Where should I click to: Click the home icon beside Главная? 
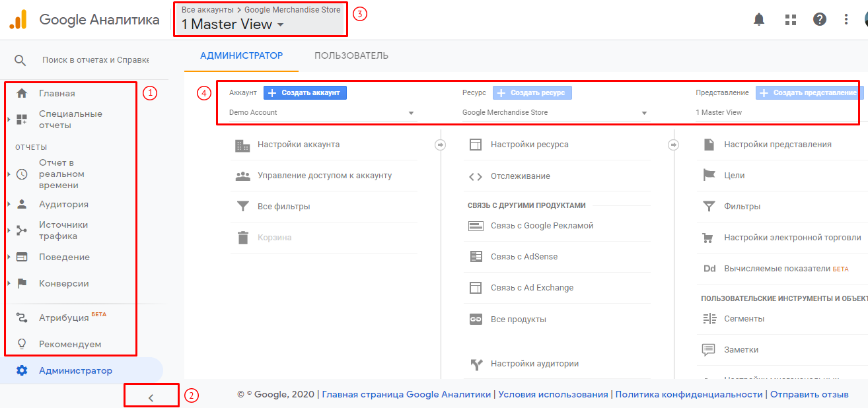point(22,93)
